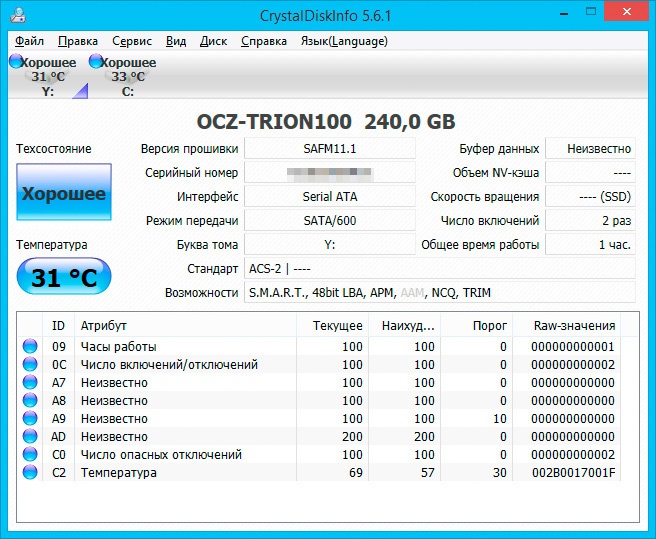Click the Температура label above the temperature button

[x=52, y=245]
